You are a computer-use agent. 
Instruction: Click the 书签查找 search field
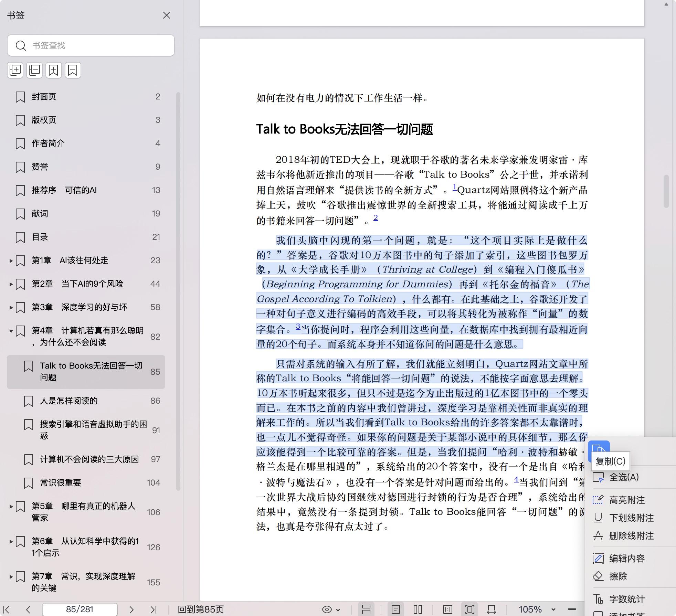[x=91, y=45]
